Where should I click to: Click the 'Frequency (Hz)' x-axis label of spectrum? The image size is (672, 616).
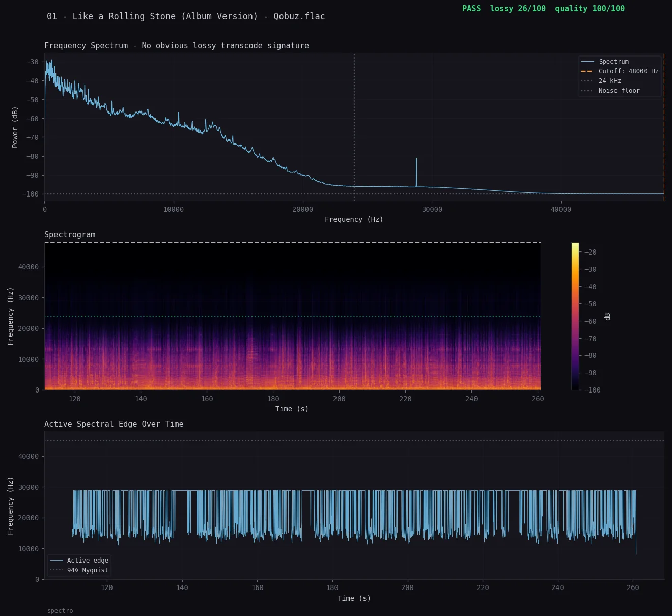(354, 219)
